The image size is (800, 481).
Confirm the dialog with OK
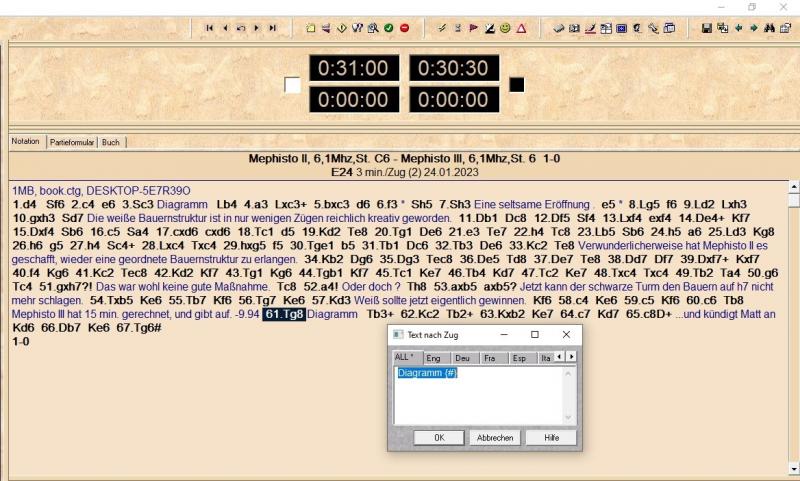point(440,437)
